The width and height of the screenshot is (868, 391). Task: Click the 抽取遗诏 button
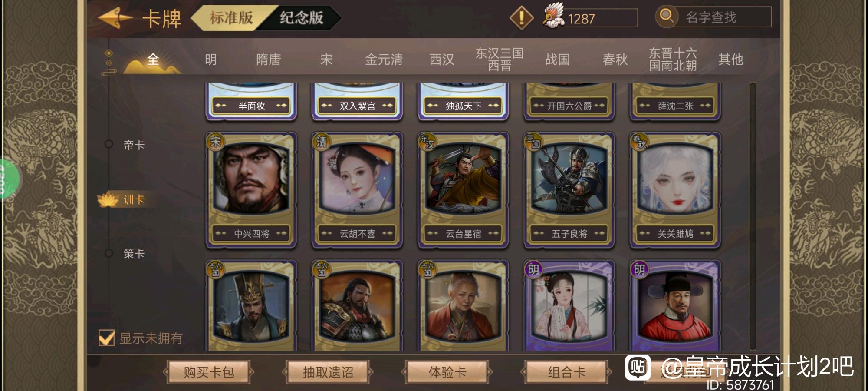(328, 372)
